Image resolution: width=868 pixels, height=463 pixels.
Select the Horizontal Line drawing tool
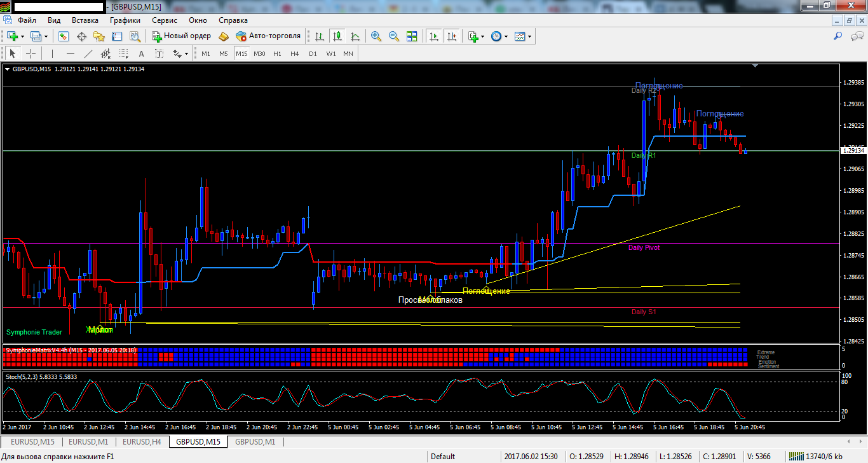coord(71,53)
